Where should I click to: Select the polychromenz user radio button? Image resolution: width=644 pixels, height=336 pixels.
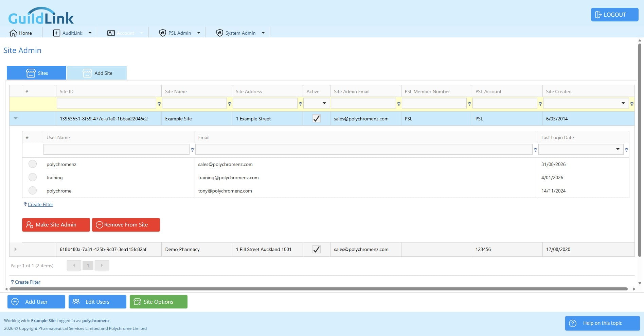(x=33, y=164)
